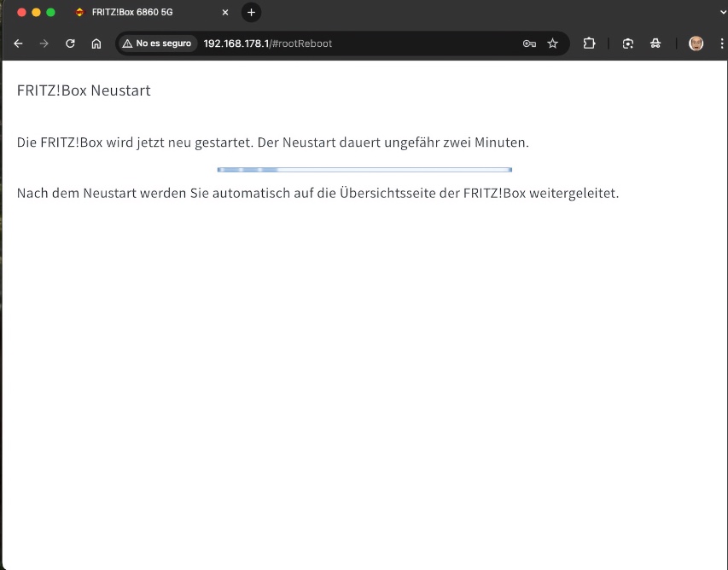Reload the FRITZ!Box page

[70, 44]
